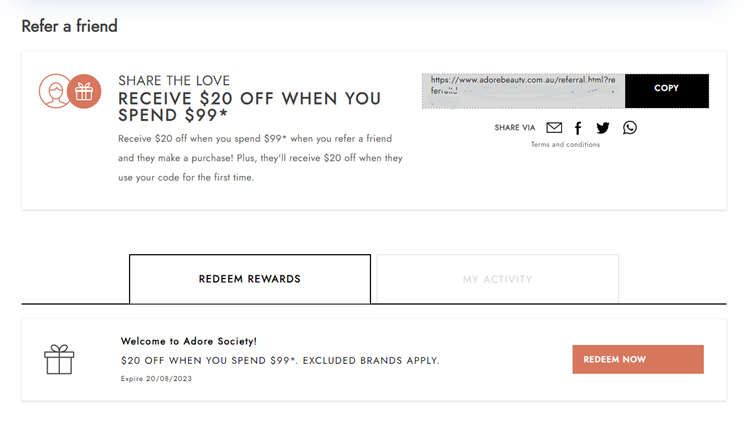Click the orange gift box circle icon
The height and width of the screenshot is (438, 752).
pos(84,91)
